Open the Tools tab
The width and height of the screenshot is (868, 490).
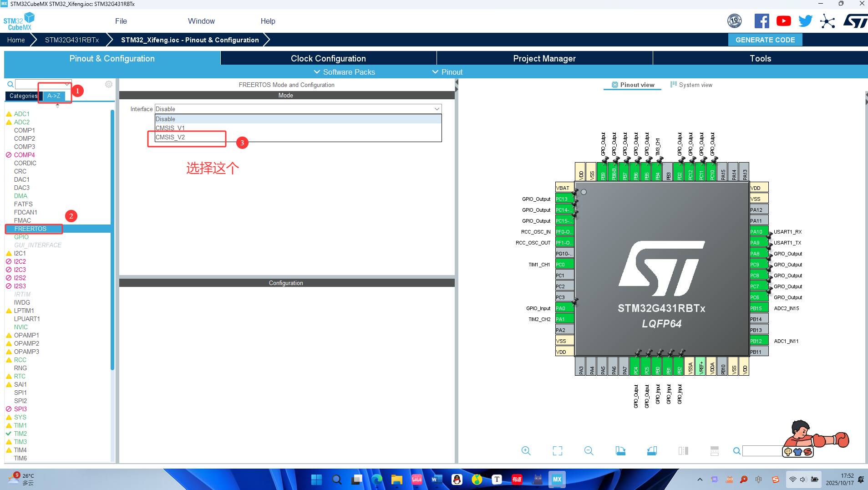[x=760, y=58]
